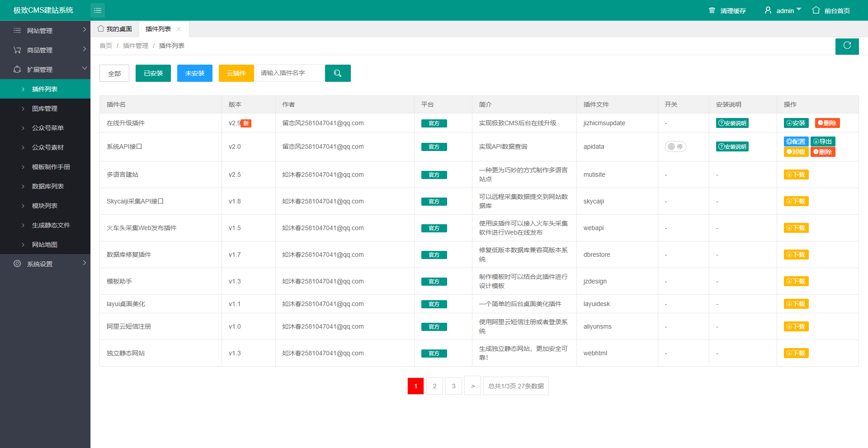Click the search magnifier button
Image resolution: width=868 pixels, height=448 pixels.
pyautogui.click(x=338, y=73)
